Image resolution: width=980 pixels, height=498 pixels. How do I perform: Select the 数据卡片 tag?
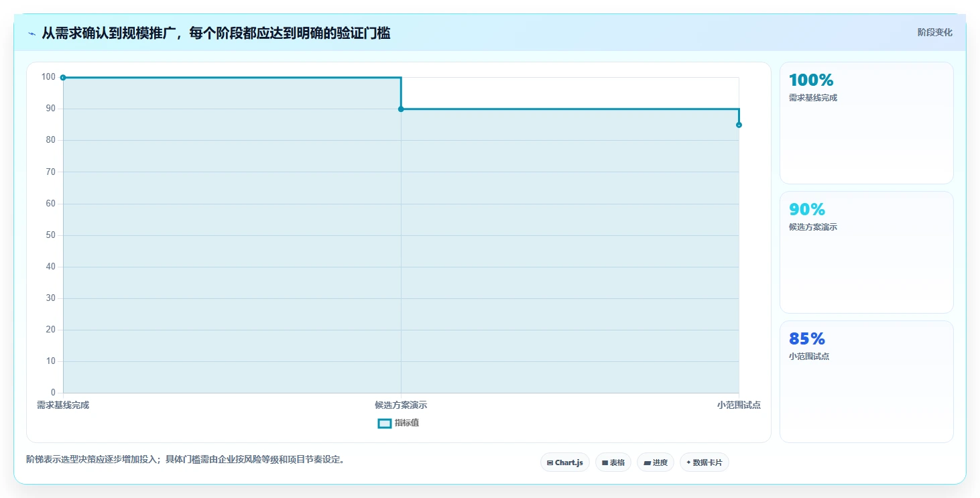tap(705, 462)
